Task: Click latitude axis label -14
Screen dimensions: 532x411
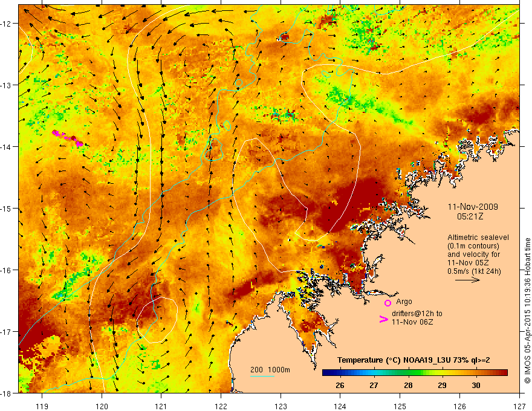Action: 7,146
